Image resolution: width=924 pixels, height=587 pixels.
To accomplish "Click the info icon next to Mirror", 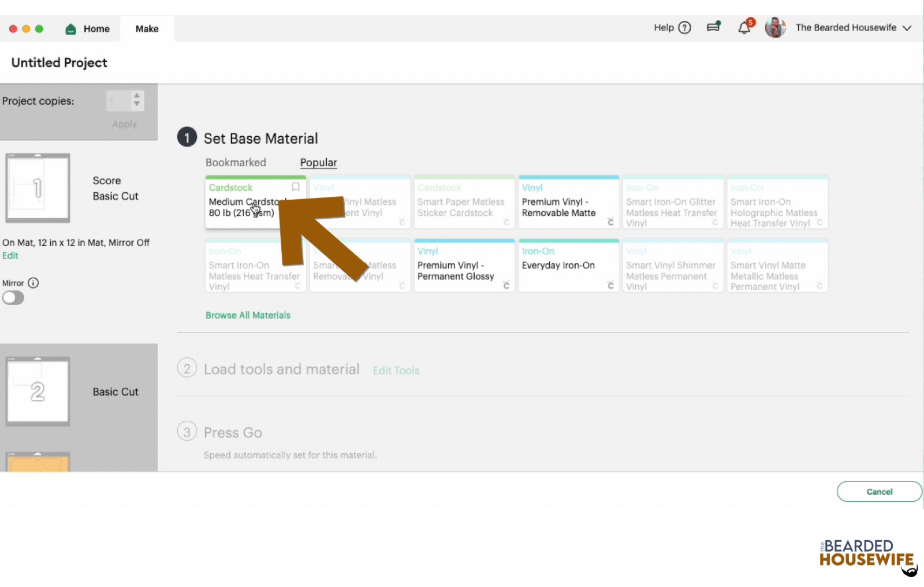I will [33, 283].
